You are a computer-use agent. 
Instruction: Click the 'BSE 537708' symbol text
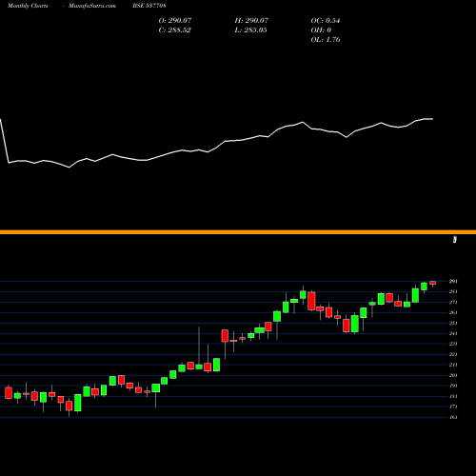click(x=149, y=6)
